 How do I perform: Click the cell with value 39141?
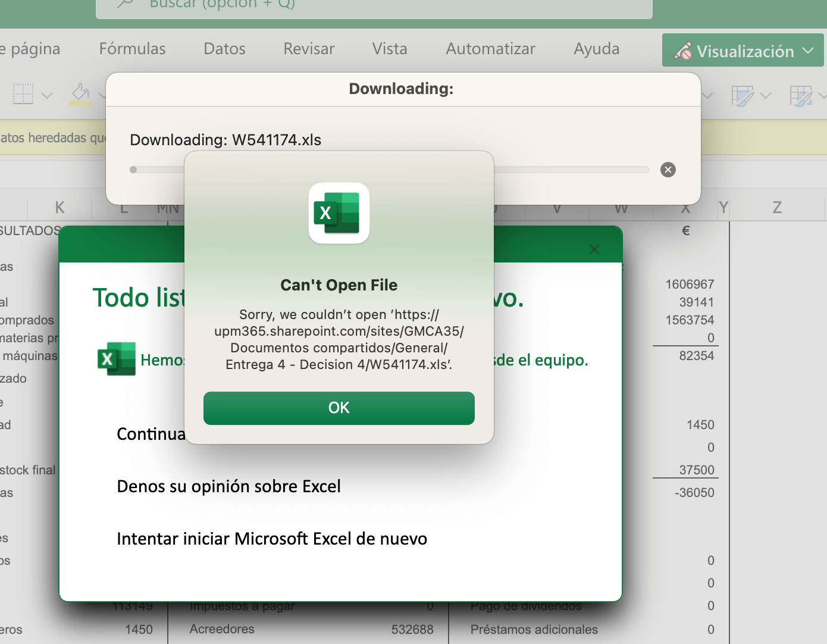[x=696, y=302]
